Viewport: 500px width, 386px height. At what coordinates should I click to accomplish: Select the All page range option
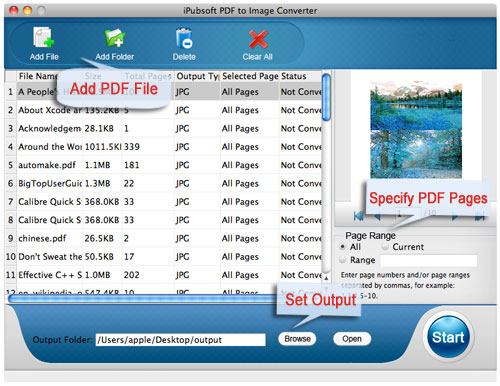point(342,247)
